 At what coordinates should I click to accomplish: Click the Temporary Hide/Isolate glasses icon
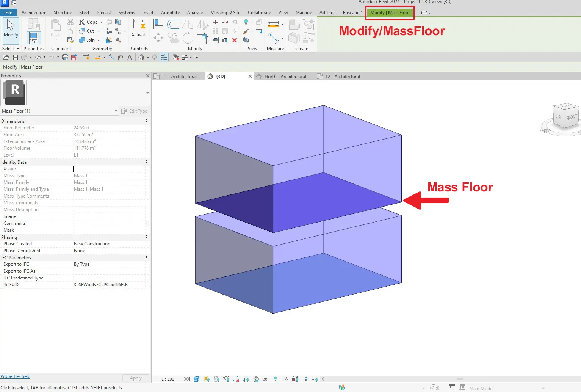(x=265, y=379)
